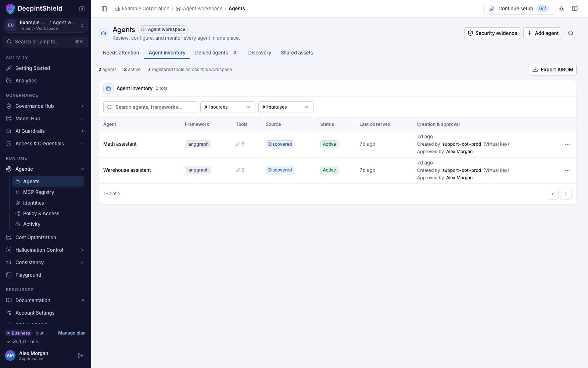Switch to the Denied agents tab
The image size is (588, 368).
(216, 53)
